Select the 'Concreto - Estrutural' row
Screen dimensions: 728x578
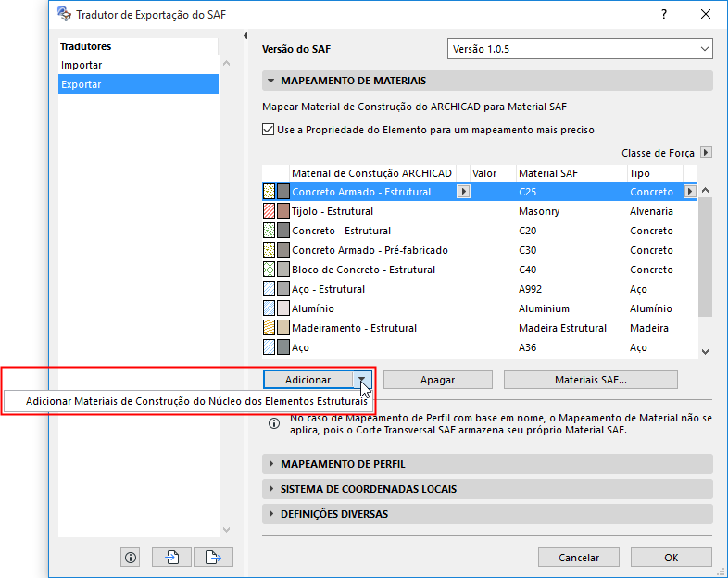tap(480, 231)
